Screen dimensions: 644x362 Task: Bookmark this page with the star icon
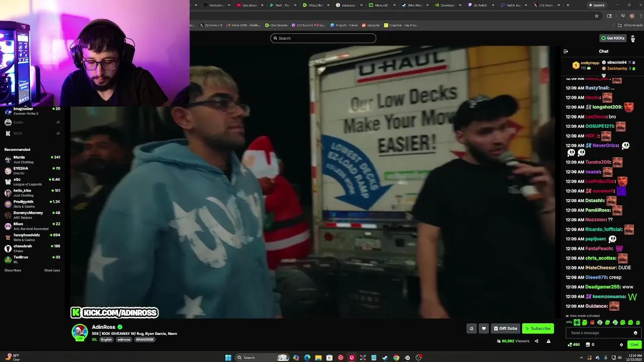597,16
